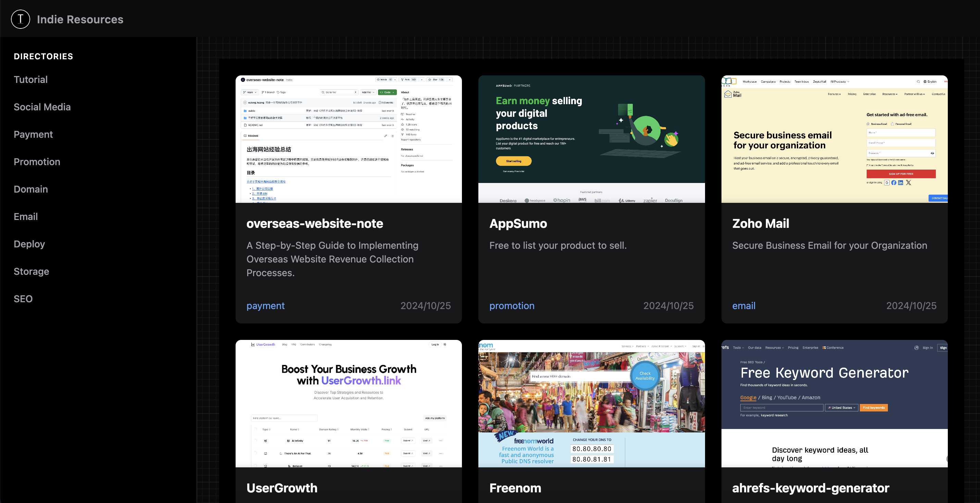Click Enterprise in the Zoho Mail navigation
This screenshot has height=503, width=980.
pyautogui.click(x=869, y=94)
